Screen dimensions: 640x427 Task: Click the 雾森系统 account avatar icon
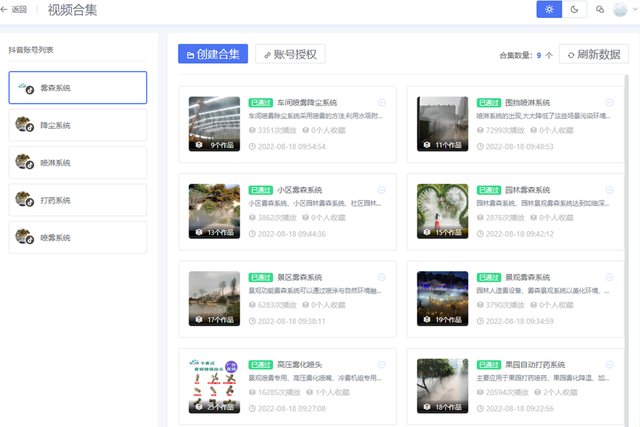[25, 88]
